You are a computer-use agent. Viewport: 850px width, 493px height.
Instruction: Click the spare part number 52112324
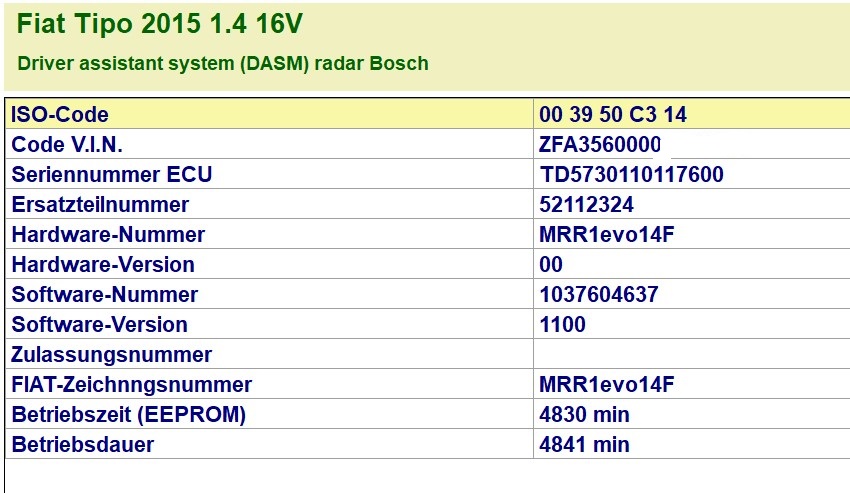pyautogui.click(x=586, y=205)
